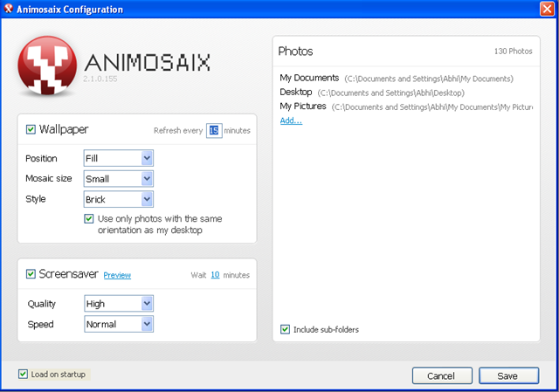Click the Quality label
The width and height of the screenshot is (559, 392).
pos(42,304)
